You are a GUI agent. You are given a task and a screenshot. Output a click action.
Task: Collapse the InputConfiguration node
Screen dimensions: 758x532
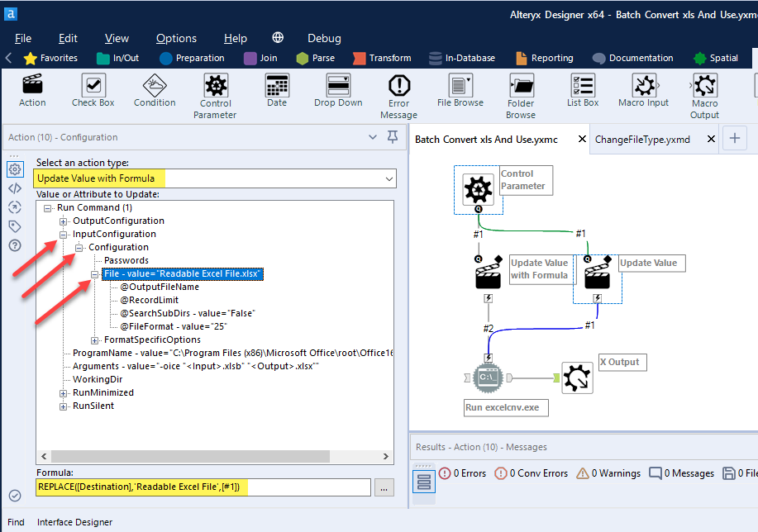coord(64,235)
